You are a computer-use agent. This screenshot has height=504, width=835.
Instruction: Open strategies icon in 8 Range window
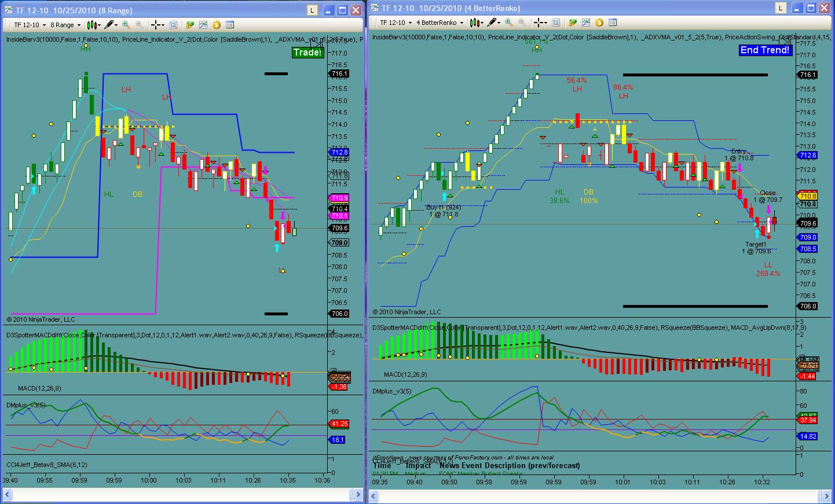190,25
